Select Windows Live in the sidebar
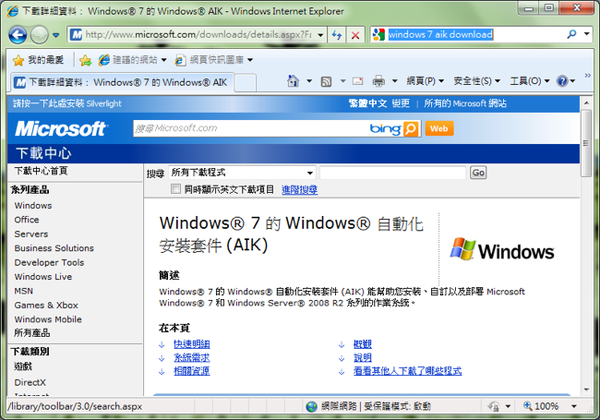600x420 pixels. pyautogui.click(x=43, y=277)
